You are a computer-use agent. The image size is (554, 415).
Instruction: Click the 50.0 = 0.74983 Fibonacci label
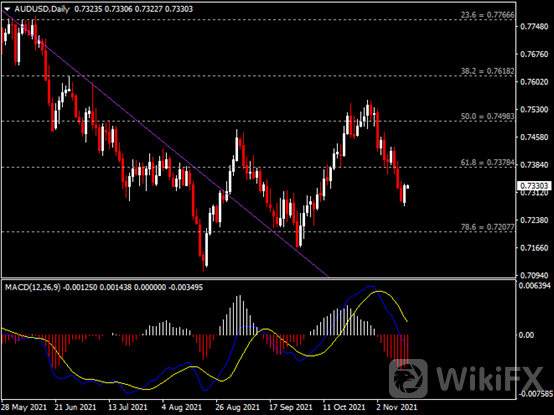coord(488,116)
